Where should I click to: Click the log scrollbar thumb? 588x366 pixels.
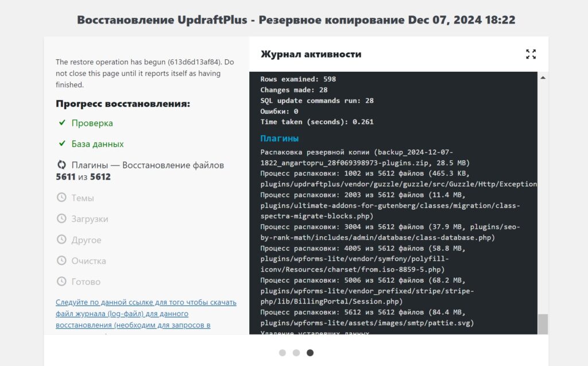pyautogui.click(x=543, y=324)
